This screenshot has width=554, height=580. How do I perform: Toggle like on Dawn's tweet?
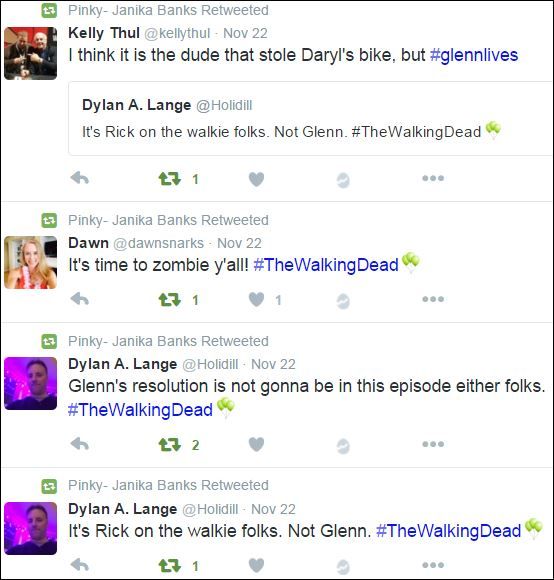pos(256,300)
